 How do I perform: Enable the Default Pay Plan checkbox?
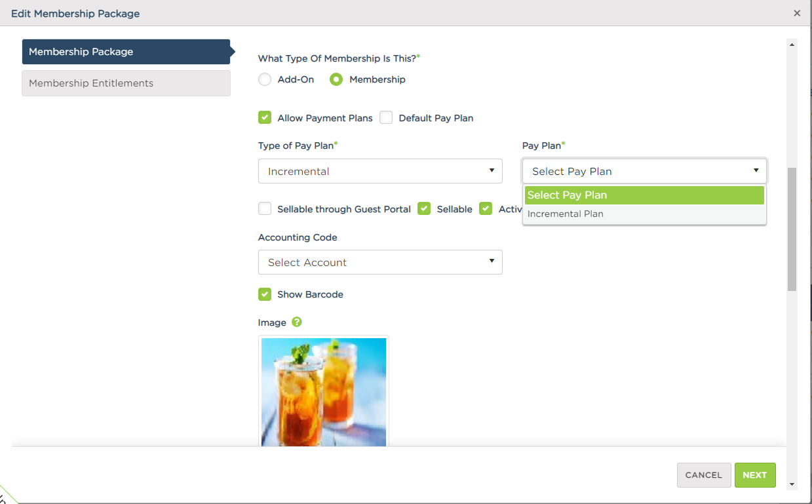point(386,118)
